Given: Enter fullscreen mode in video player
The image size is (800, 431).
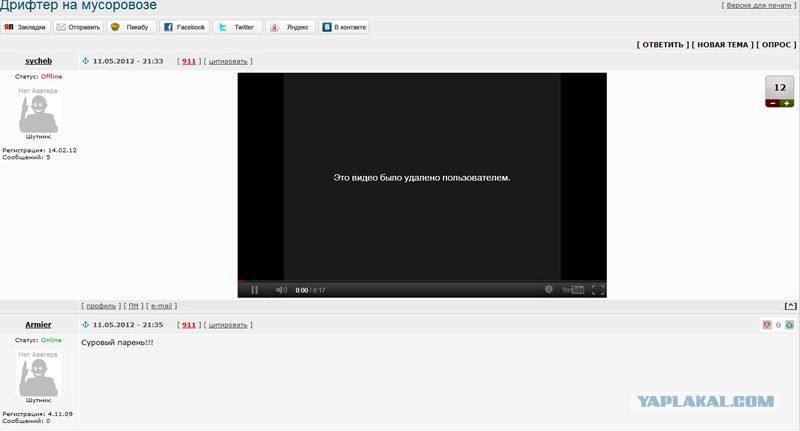Looking at the screenshot, I should (598, 290).
